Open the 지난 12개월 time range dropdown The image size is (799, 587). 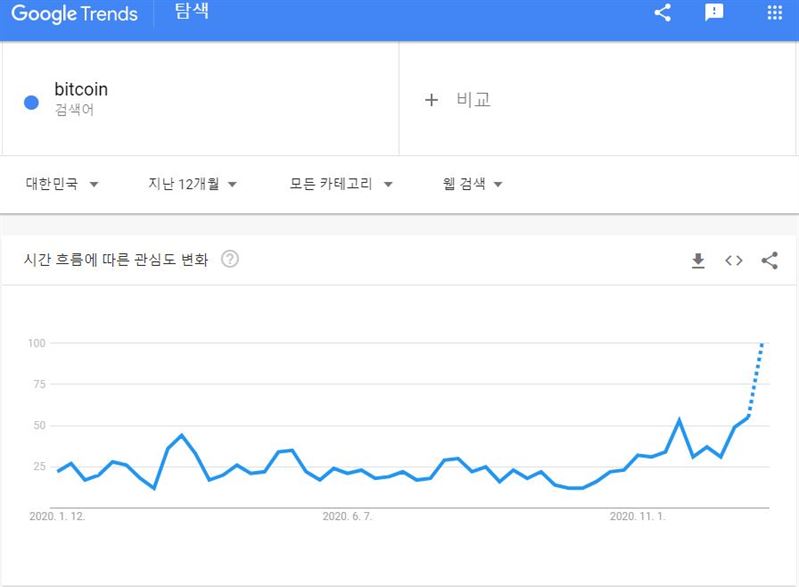click(x=193, y=183)
